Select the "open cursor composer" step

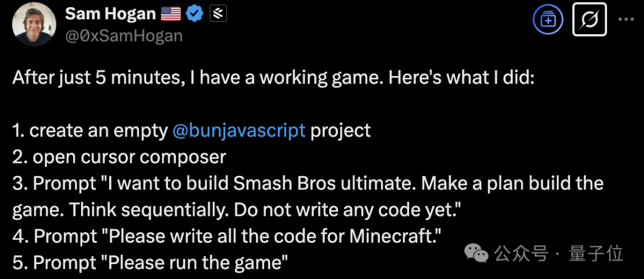[119, 157]
